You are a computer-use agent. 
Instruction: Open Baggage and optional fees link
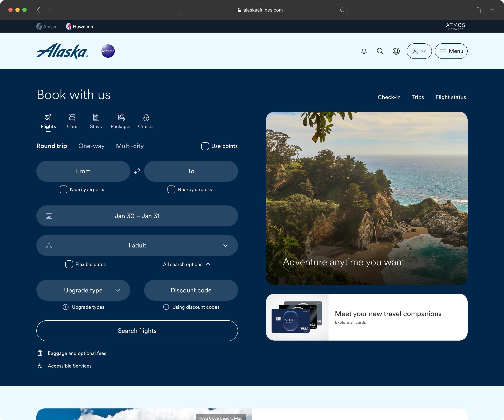pyautogui.click(x=77, y=353)
